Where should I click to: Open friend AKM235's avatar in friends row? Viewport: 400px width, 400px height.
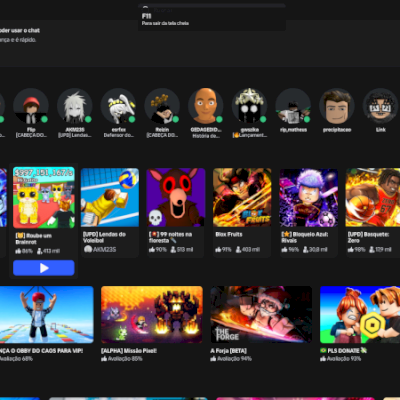point(75,106)
